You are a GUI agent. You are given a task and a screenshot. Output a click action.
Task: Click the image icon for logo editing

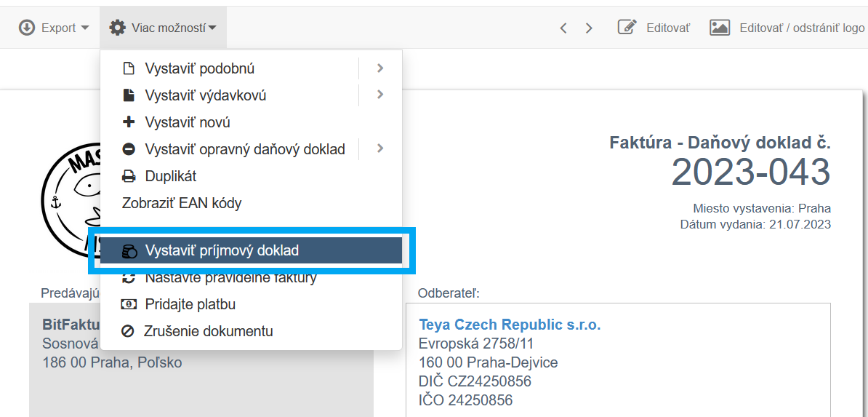720,28
